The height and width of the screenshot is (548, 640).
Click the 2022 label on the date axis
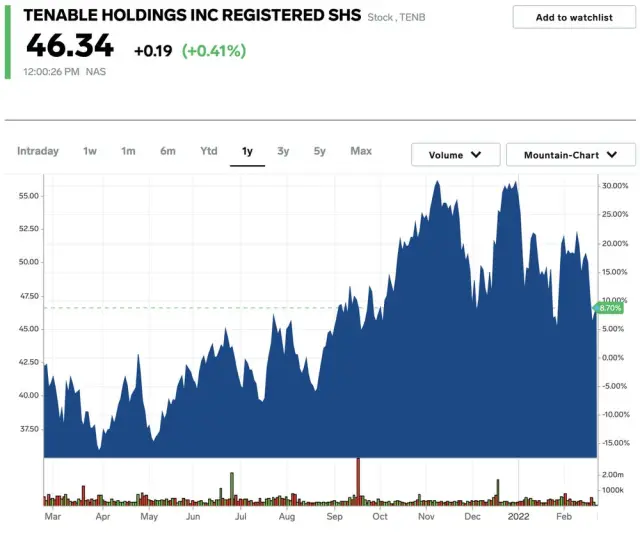tap(518, 516)
